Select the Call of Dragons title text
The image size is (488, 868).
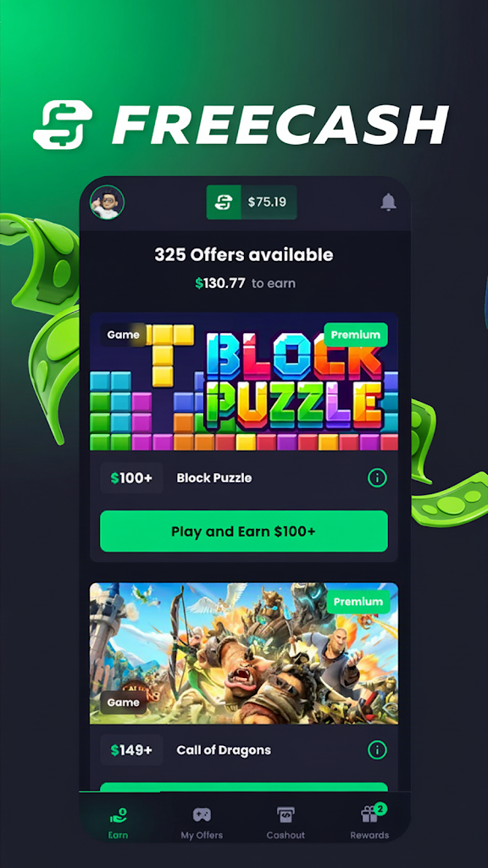(x=224, y=750)
